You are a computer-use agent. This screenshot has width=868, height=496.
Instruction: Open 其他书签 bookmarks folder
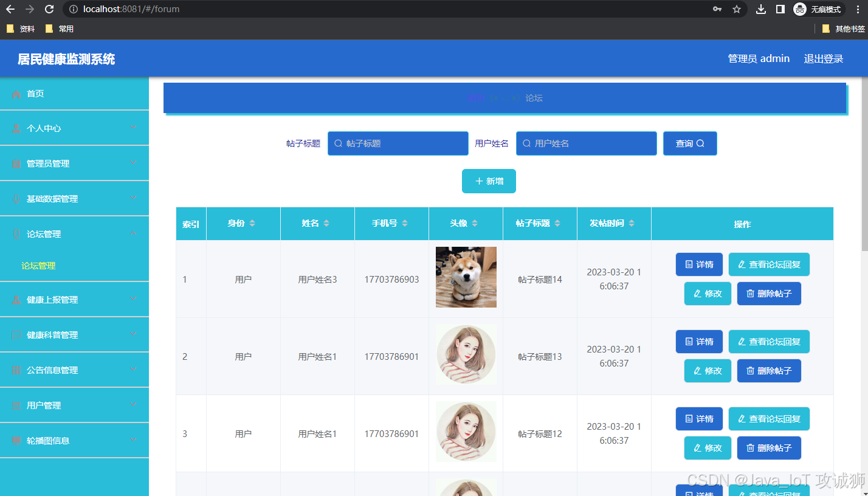click(x=843, y=29)
